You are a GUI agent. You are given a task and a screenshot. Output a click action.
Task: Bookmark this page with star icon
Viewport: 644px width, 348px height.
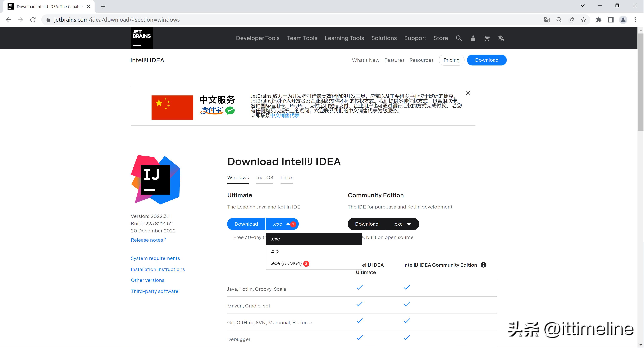583,20
